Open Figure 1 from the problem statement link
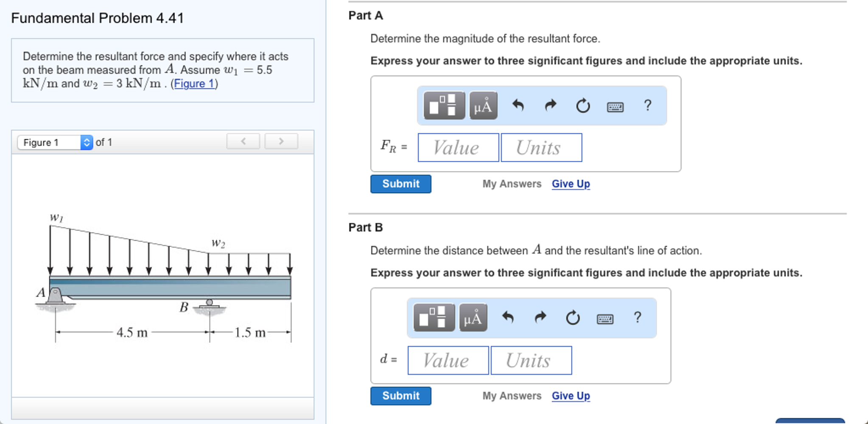Viewport: 868px width, 424px height. pos(194,84)
